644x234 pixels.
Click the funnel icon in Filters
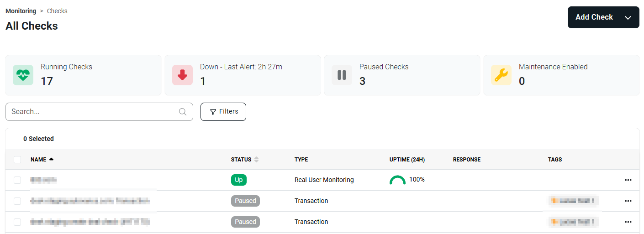[x=213, y=112]
